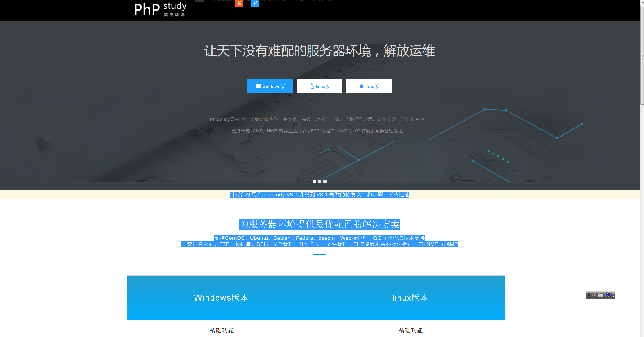The height and width of the screenshot is (337, 644).
Task: Minimize the language bar
Action: point(613,293)
